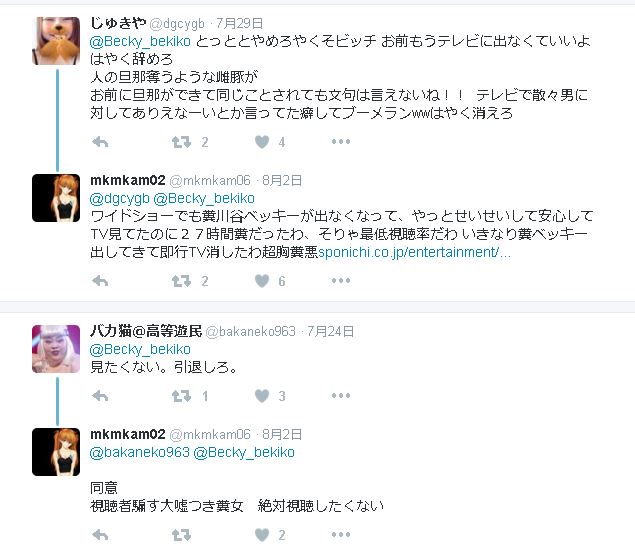Open the sponichi.co.jp/entertainment link

point(414,252)
